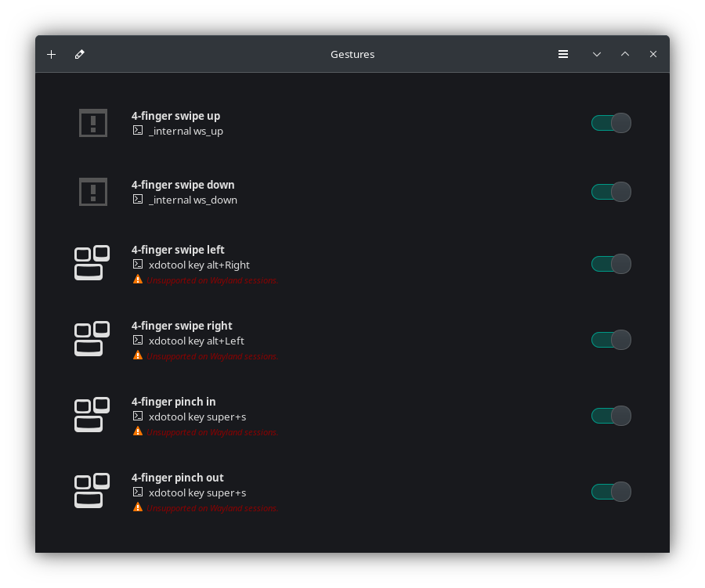Click the warning icon under pinch in

tap(138, 431)
